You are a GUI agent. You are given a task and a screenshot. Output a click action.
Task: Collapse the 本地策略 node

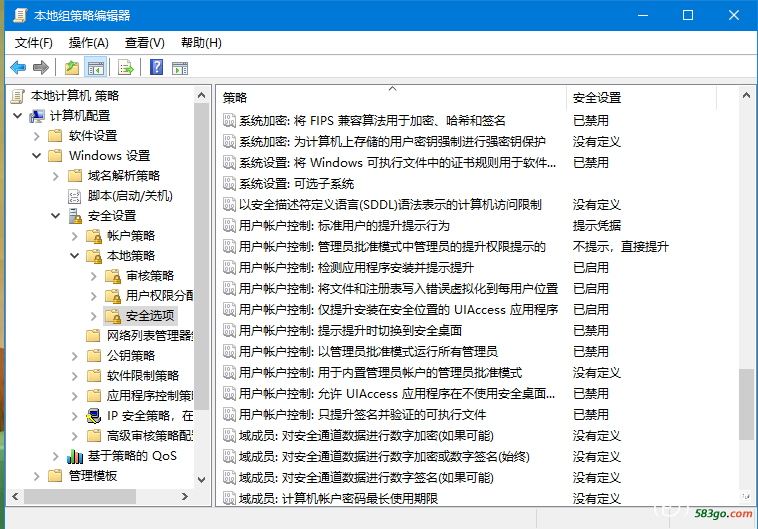tap(74, 256)
